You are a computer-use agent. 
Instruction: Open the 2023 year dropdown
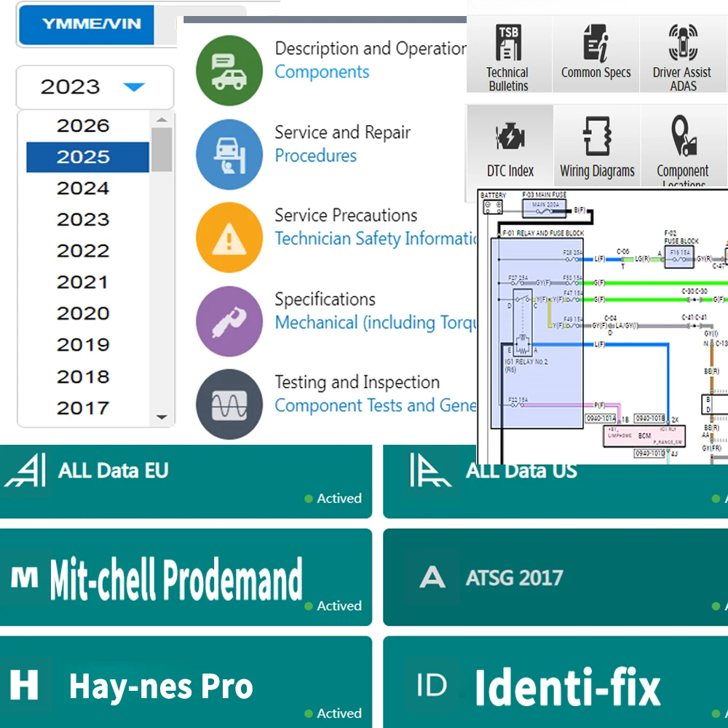click(x=95, y=87)
